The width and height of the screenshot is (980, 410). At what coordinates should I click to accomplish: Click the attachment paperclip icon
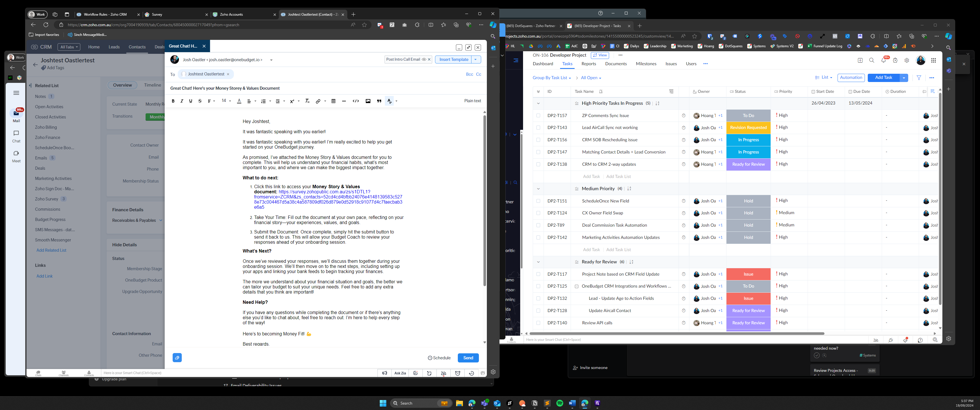[x=177, y=358]
